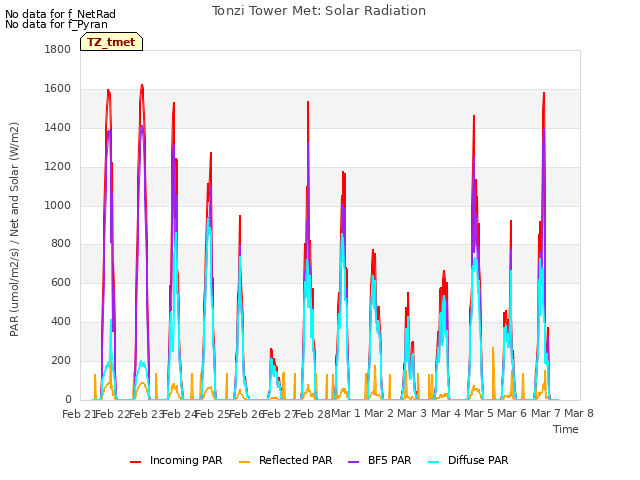640x480 pixels.
Task: Click the cyan Diffuse PAR legend swatch
Action: (434, 461)
